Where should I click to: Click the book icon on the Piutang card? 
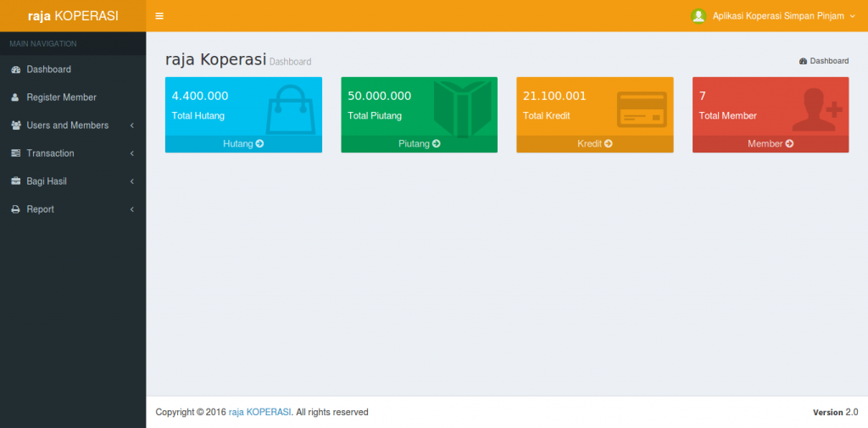point(463,109)
